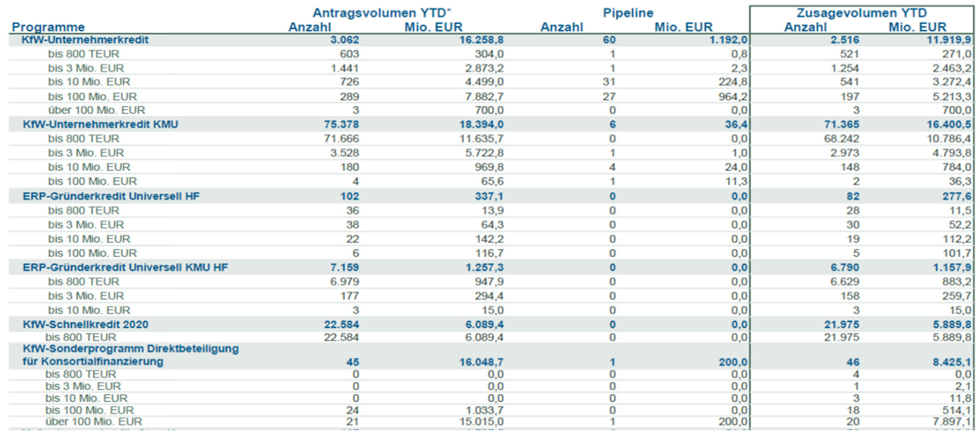Select the cell '7.897,1'
Screen dimensions: 980x437
click(x=952, y=422)
